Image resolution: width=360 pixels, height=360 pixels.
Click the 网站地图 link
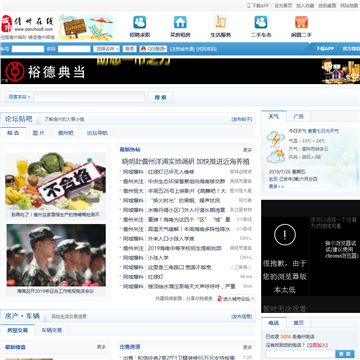pos(349,6)
